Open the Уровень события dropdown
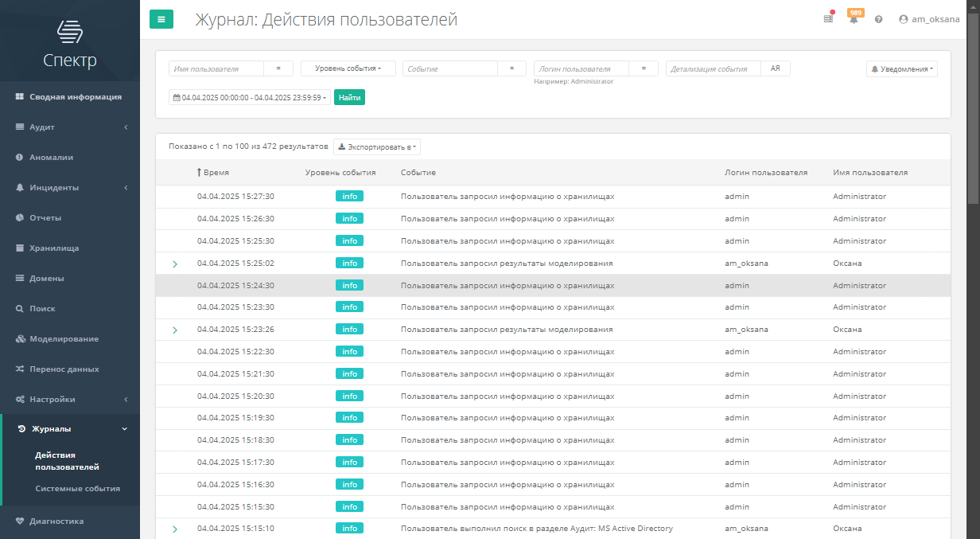Viewport: 980px width, 539px height. point(348,68)
